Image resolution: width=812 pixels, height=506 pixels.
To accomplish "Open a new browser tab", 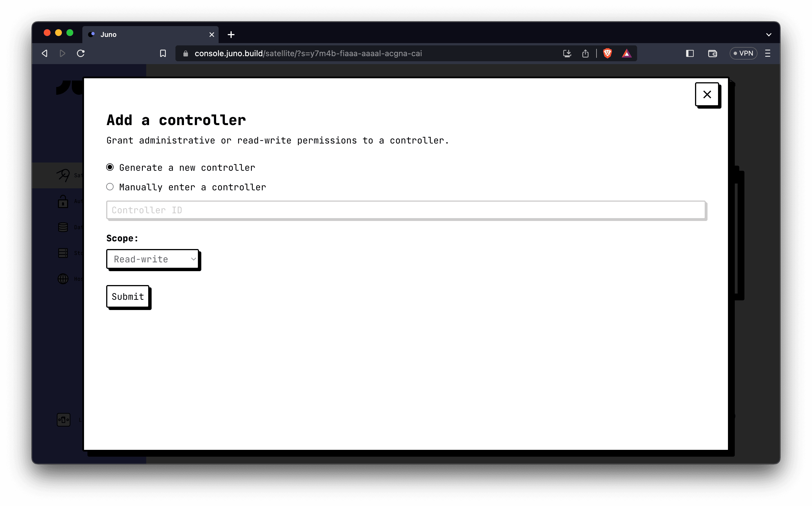I will pyautogui.click(x=231, y=34).
